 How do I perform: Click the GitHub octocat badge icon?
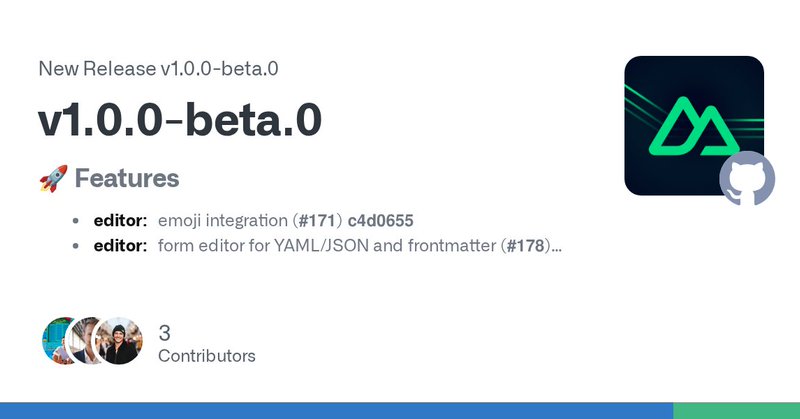click(747, 179)
